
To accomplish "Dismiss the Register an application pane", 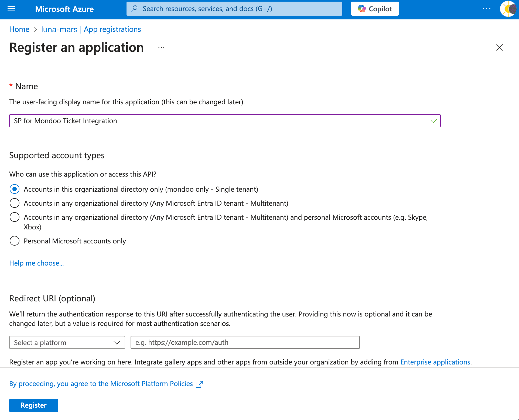I will point(499,48).
